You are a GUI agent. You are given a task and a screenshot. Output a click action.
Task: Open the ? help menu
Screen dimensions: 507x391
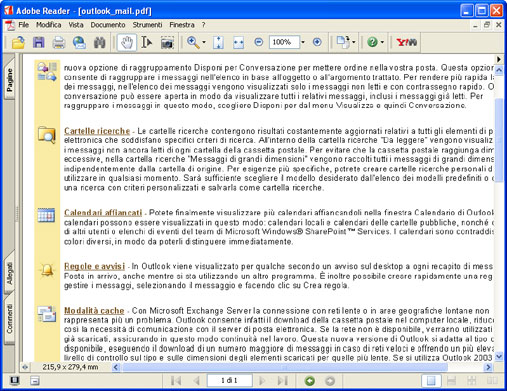coord(203,25)
